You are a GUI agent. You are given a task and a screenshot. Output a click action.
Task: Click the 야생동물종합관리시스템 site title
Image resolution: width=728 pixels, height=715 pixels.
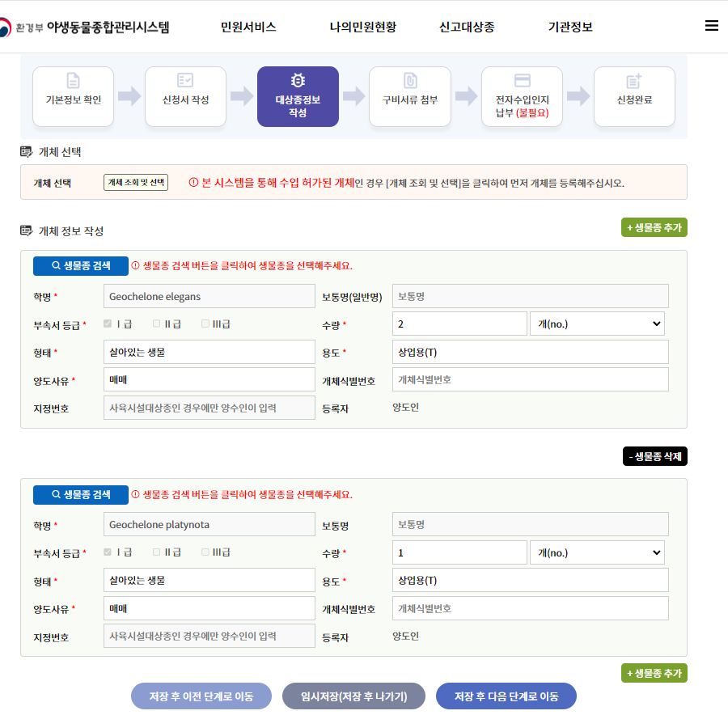click(x=108, y=27)
